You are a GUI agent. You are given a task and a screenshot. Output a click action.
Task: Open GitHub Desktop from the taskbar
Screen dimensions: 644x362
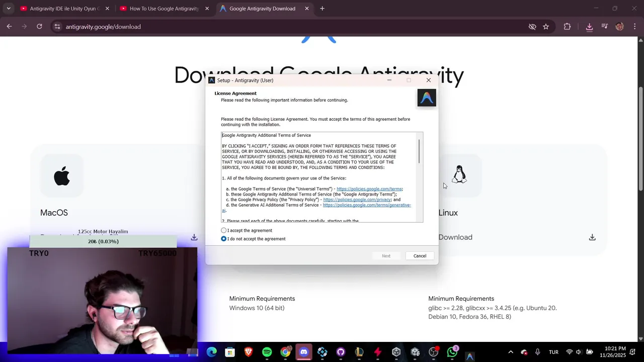pyautogui.click(x=341, y=352)
